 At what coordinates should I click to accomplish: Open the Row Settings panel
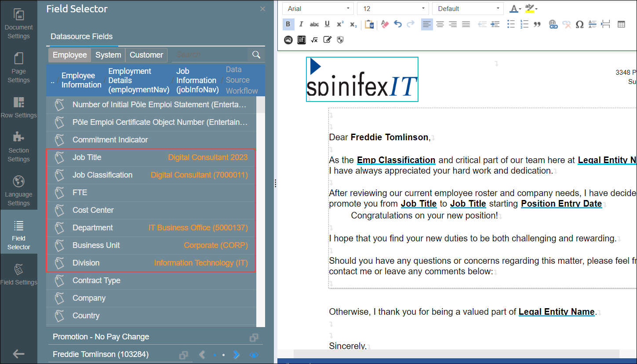pyautogui.click(x=18, y=107)
